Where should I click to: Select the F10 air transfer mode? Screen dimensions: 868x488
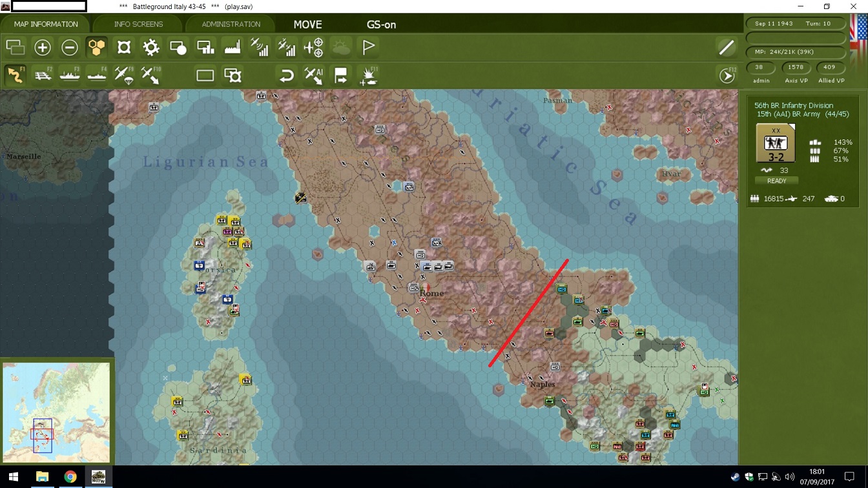(151, 75)
